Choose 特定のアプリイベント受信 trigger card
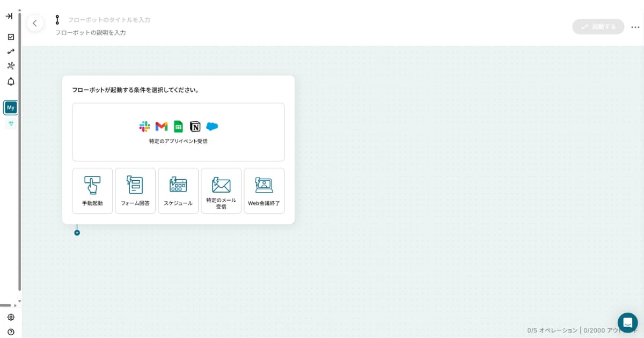 tap(178, 132)
